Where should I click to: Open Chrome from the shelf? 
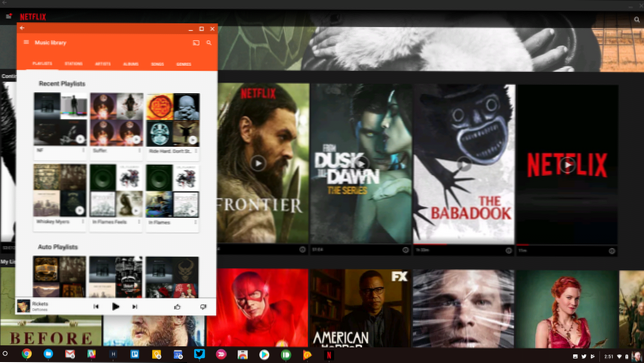27,354
